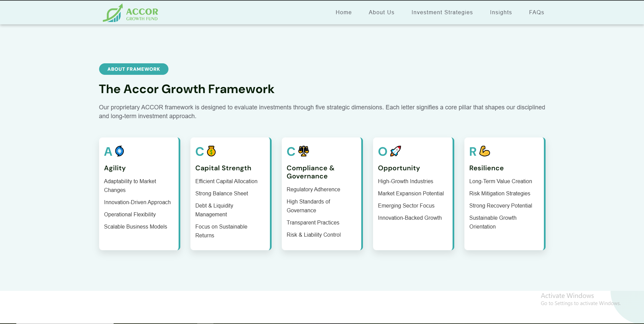
Task: Select the Agility card heading
Action: pyautogui.click(x=115, y=168)
